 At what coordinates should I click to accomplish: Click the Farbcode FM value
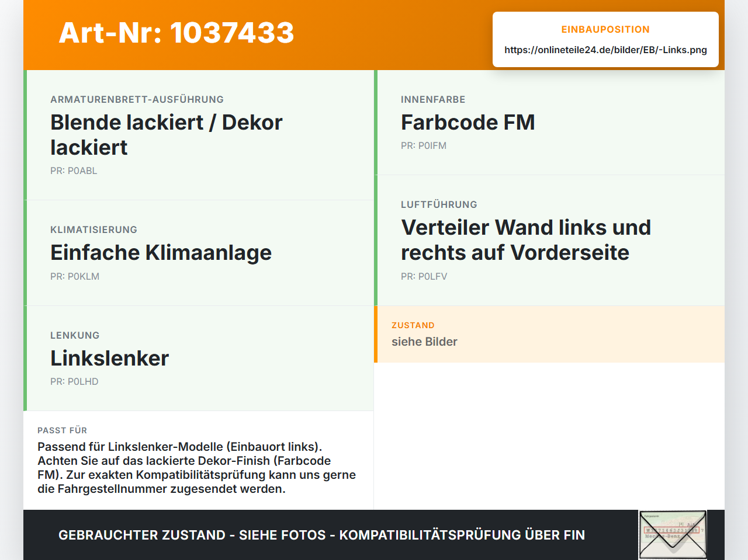pyautogui.click(x=468, y=123)
